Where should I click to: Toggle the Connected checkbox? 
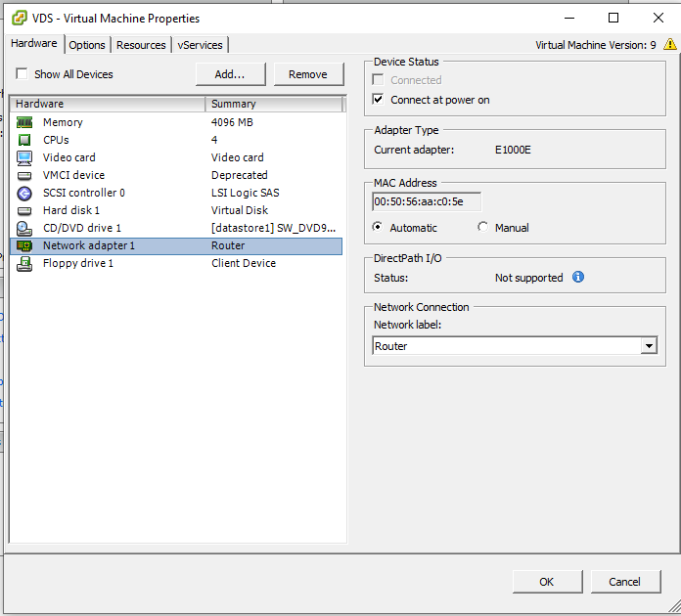[x=379, y=80]
